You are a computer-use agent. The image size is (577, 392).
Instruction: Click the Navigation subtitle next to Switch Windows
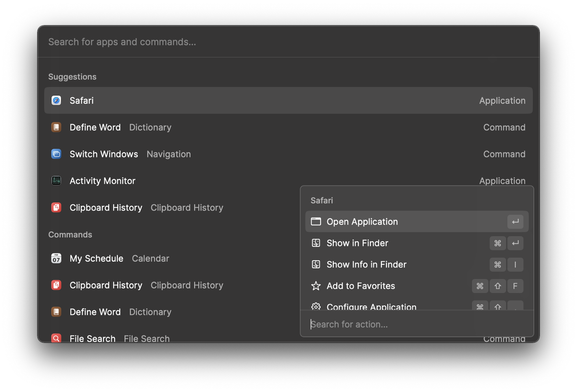click(x=169, y=155)
